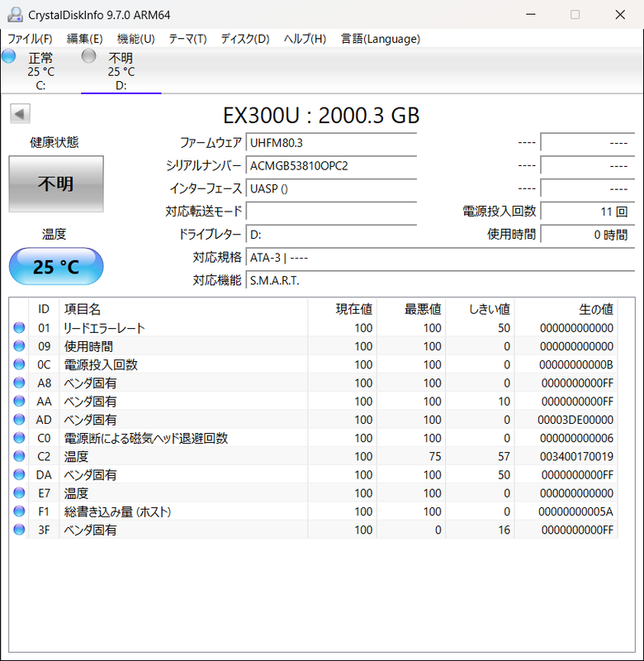Image resolution: width=644 pixels, height=661 pixels.
Task: Click the ファームウェア field UHFM80.3
Action: [331, 143]
